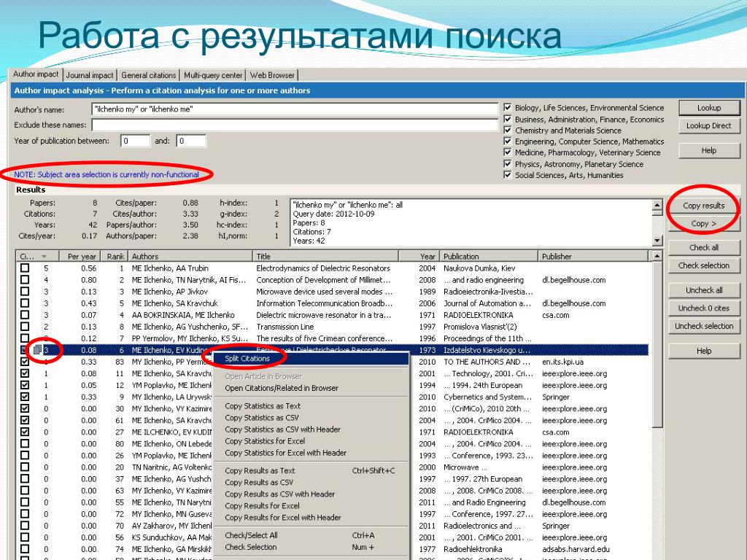Click the Lookup Direct button
747x560 pixels.
click(709, 125)
